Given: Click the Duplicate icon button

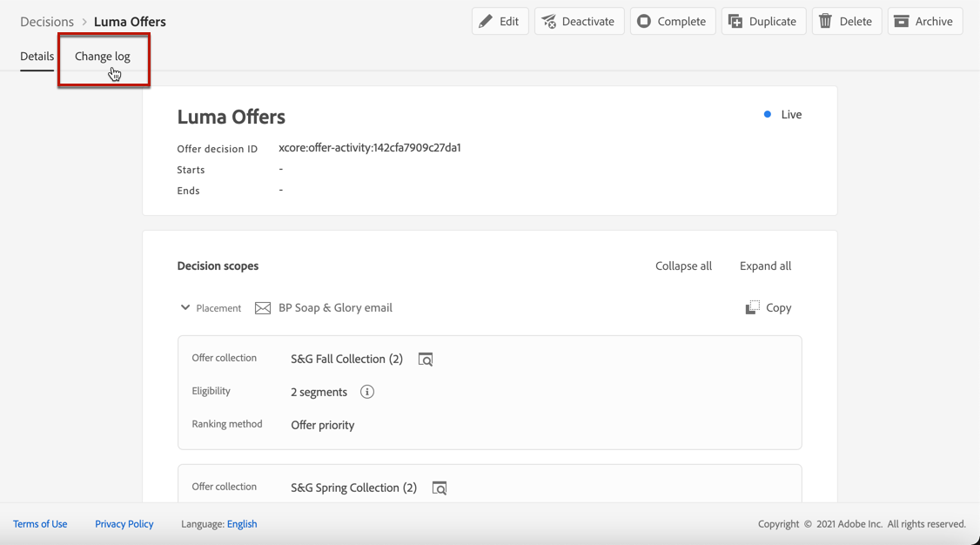Looking at the screenshot, I should click(735, 22).
